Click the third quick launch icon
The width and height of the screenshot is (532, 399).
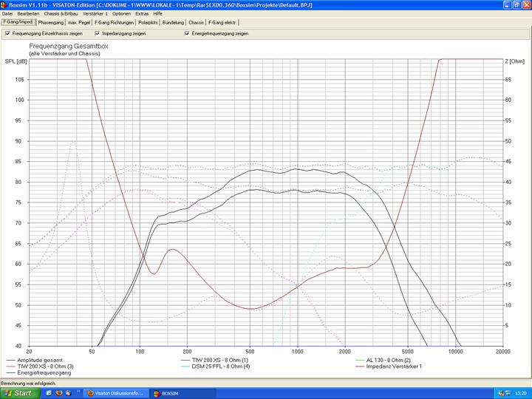[66, 393]
